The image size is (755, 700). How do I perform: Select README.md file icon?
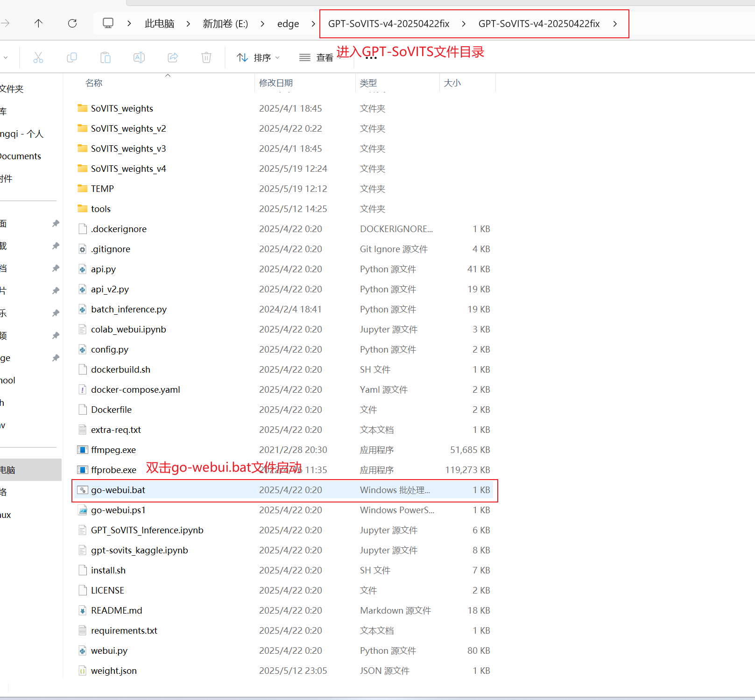83,610
